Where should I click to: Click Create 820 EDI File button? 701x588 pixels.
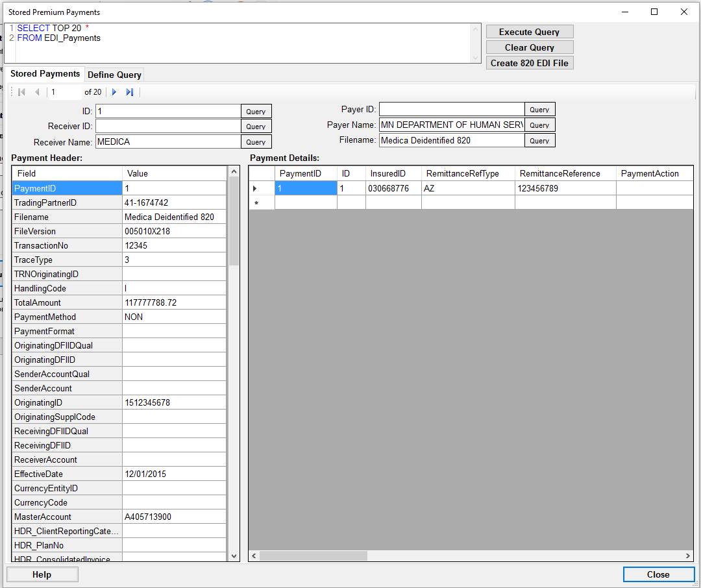point(529,63)
